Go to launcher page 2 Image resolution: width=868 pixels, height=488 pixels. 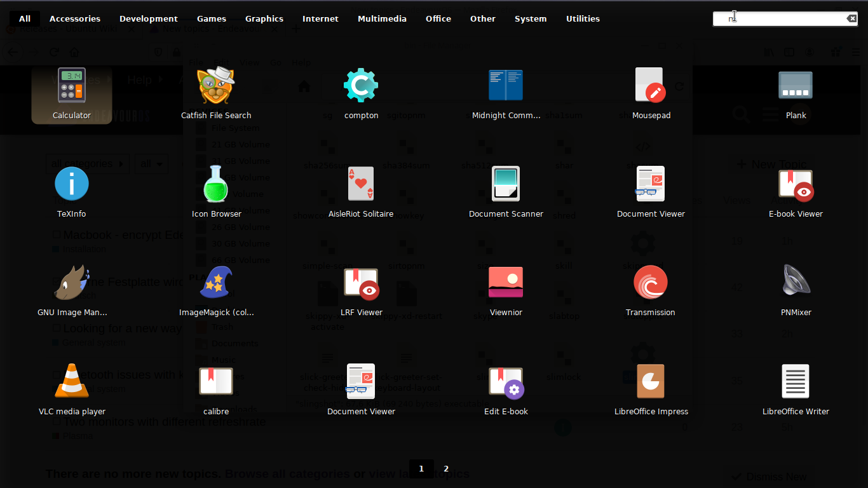tap(446, 469)
